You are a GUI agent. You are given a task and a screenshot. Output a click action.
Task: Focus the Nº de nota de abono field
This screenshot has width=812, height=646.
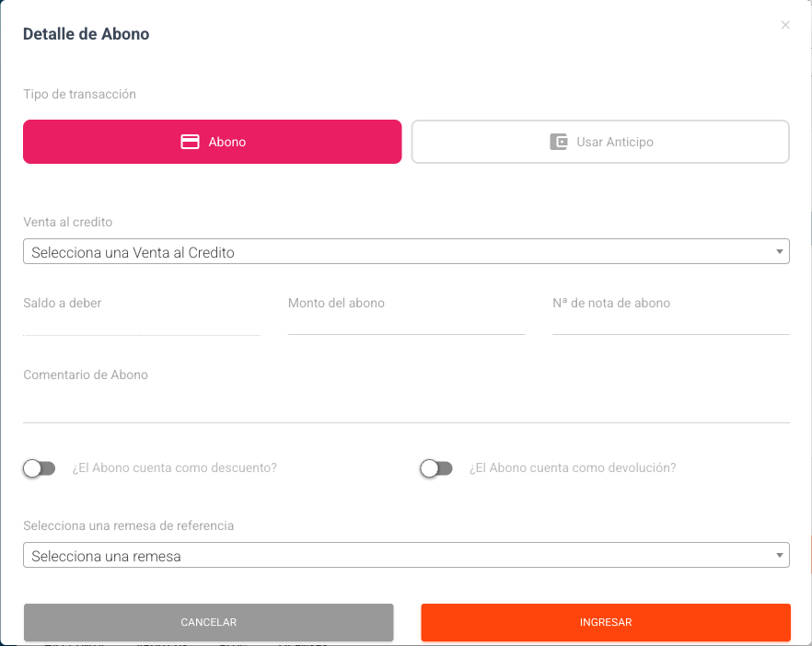(x=670, y=323)
